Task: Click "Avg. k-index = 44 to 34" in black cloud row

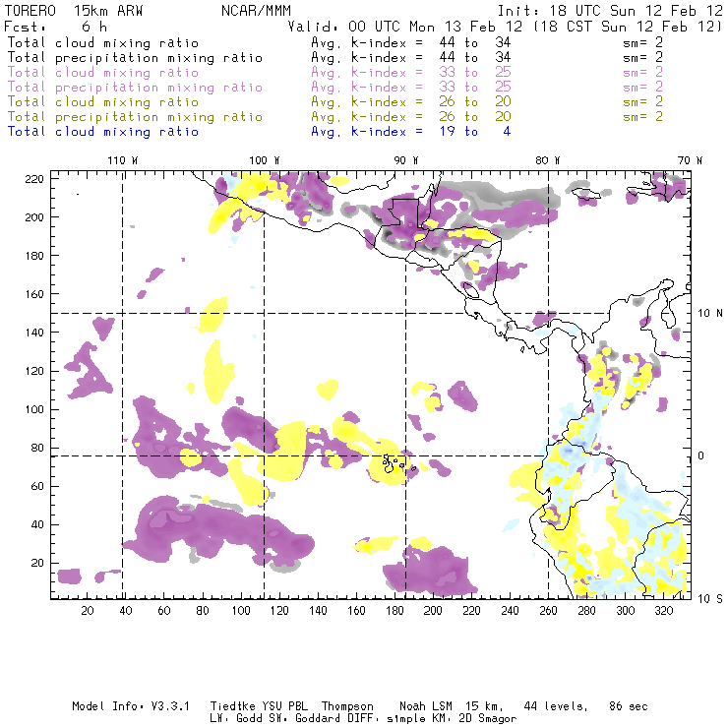Action: [411, 42]
